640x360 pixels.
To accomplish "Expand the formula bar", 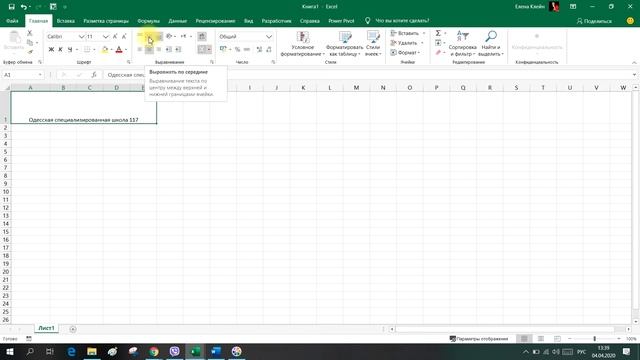I will click(634, 75).
